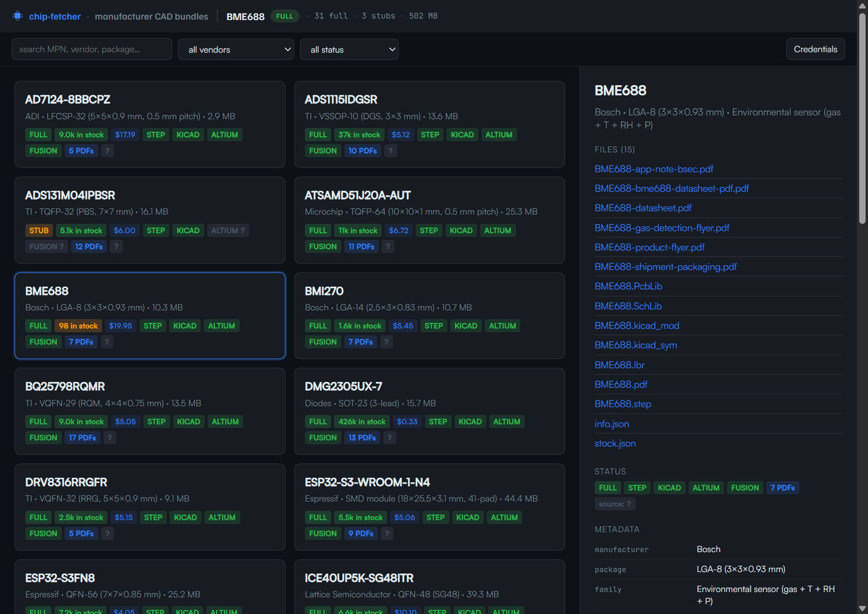Open BME688.lbr file link
The height and width of the screenshot is (614, 868).
coord(619,365)
